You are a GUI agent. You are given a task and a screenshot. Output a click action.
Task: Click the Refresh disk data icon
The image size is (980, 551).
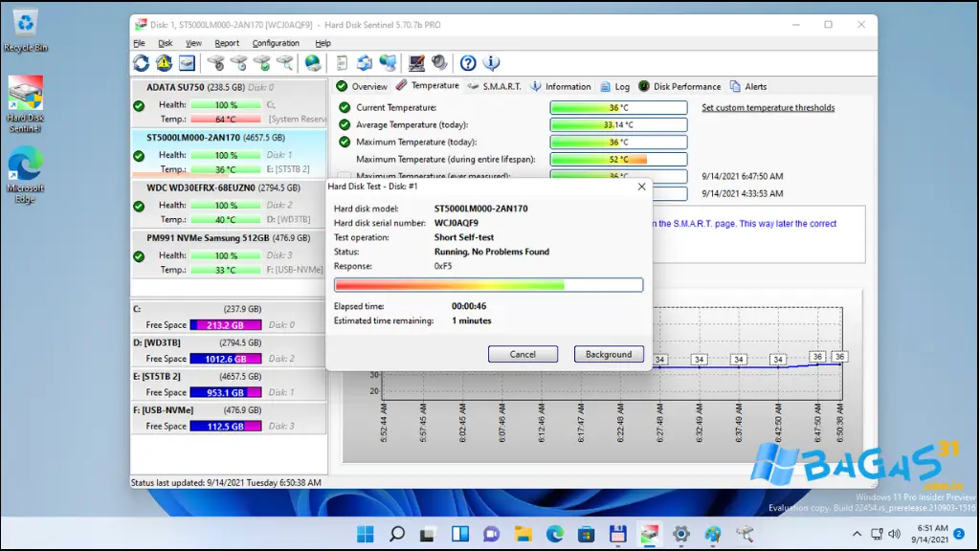coord(142,62)
